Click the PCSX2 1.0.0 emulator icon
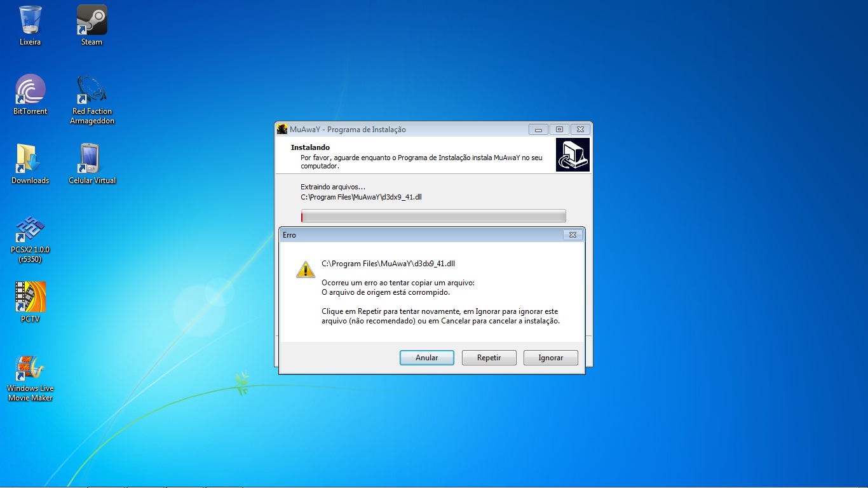The width and height of the screenshot is (868, 488). coord(30,230)
